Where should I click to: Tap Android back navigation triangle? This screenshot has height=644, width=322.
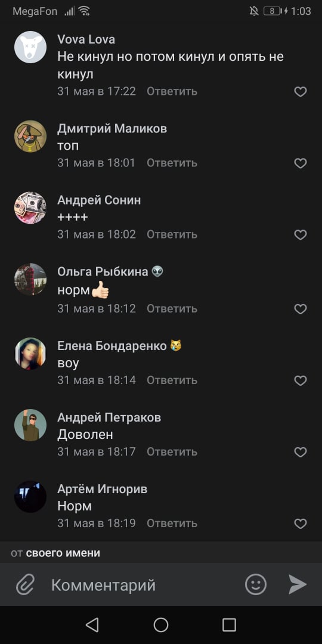[92, 625]
